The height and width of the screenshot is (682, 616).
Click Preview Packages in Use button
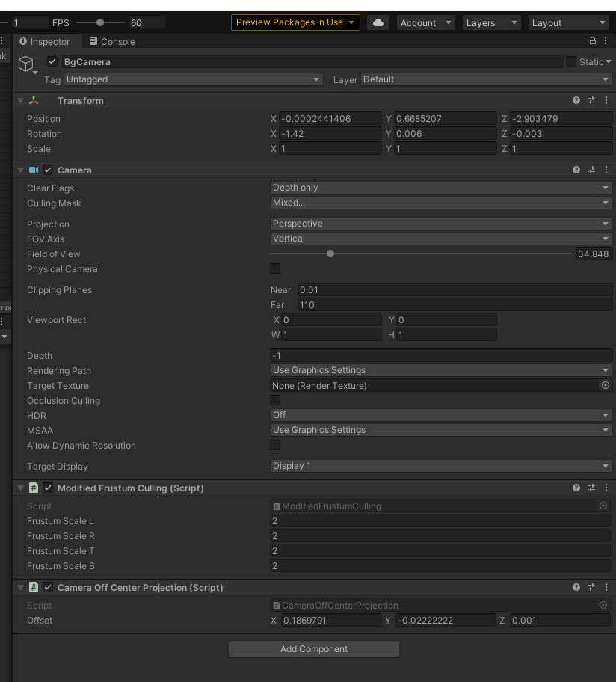[x=295, y=22]
